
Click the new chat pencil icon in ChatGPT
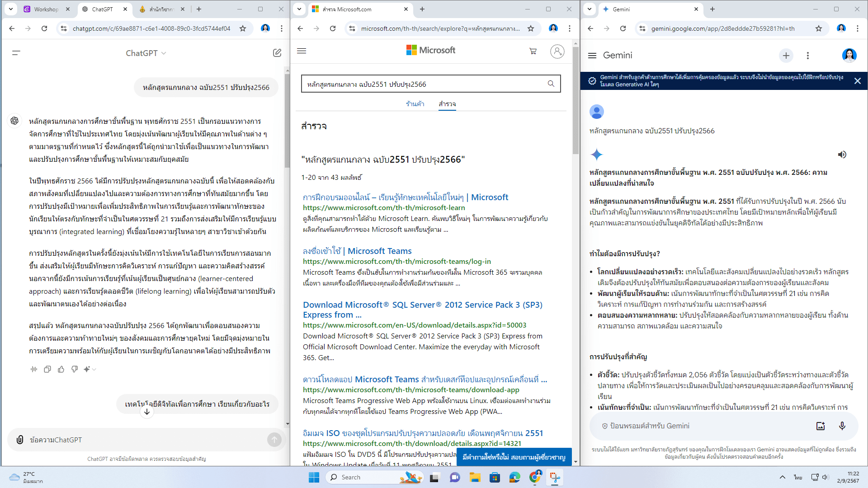tap(277, 53)
